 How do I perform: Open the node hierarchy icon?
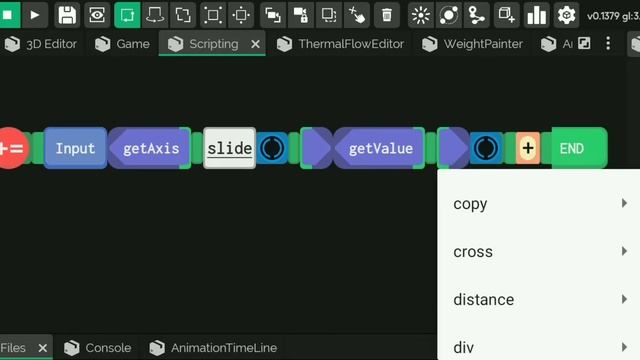point(476,15)
